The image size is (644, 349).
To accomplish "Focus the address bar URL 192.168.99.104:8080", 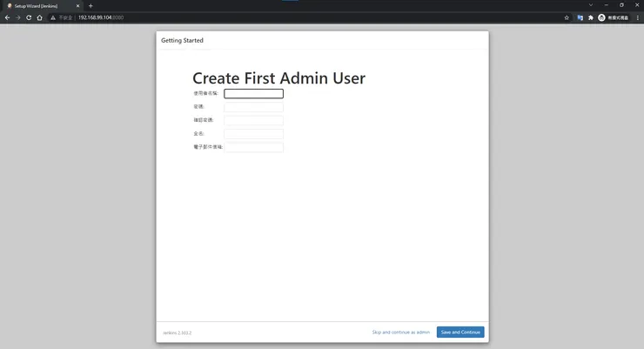I will [101, 17].
